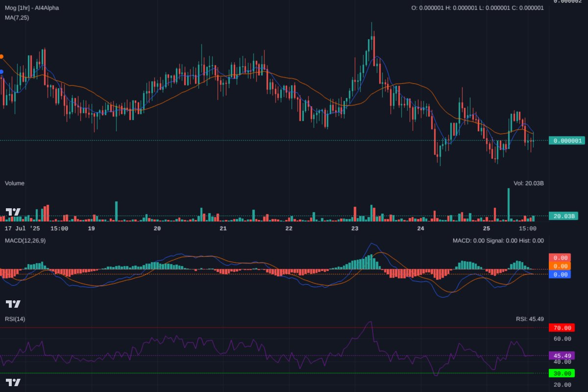Click the OHLC values readout
The height and width of the screenshot is (392, 588).
[477, 8]
